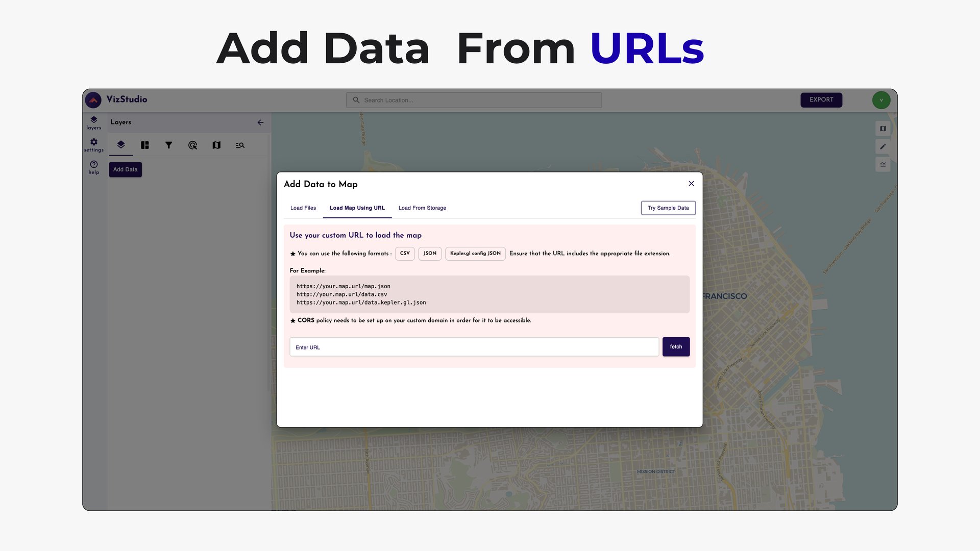Viewport: 980px width, 551px height.
Task: Click the Base map icon in panel toolbar
Action: [x=216, y=145]
